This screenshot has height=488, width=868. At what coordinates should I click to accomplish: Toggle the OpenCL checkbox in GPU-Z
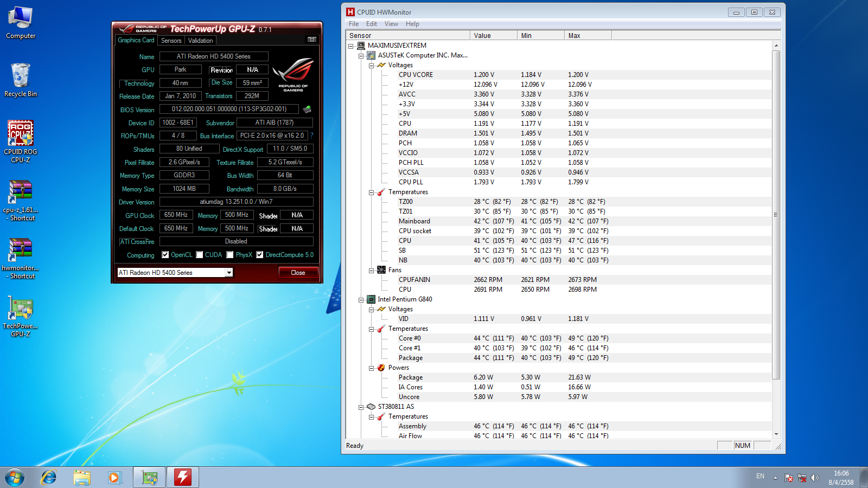click(165, 255)
